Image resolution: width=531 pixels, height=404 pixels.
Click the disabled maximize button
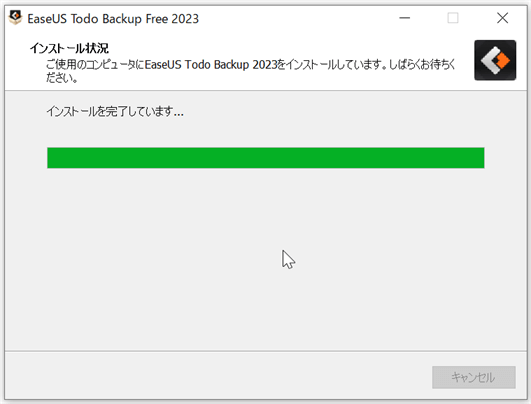tap(453, 18)
